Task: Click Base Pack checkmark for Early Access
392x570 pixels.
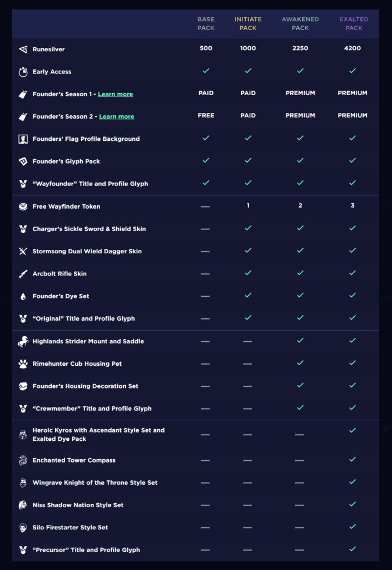Action: pos(206,71)
